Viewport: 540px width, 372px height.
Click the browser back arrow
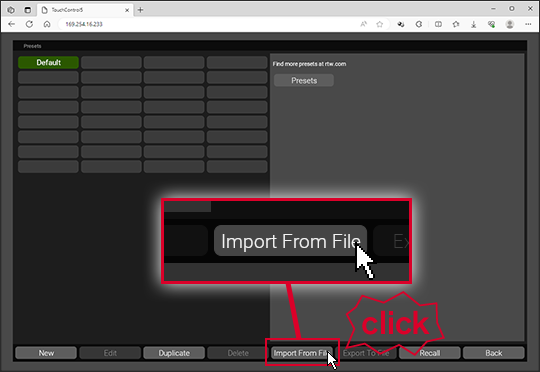coord(11,24)
